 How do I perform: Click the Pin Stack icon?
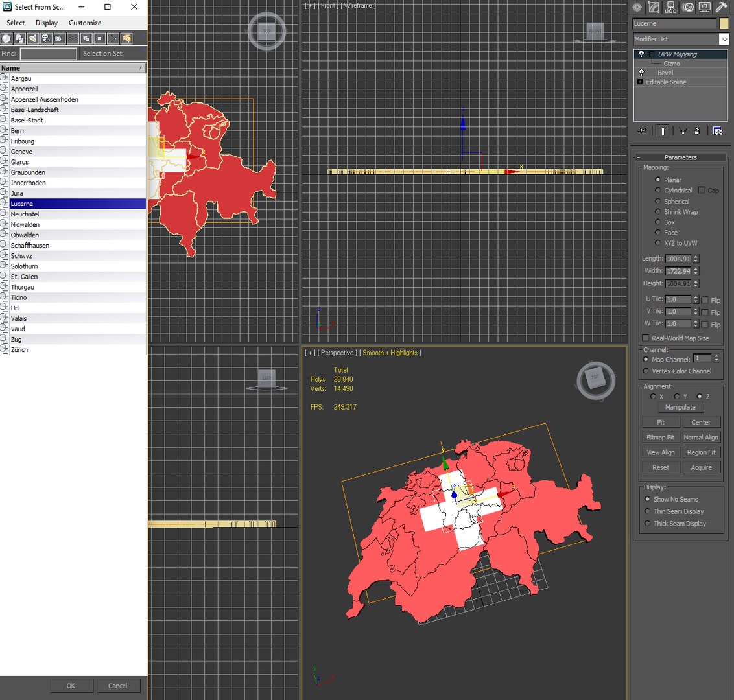click(x=642, y=131)
